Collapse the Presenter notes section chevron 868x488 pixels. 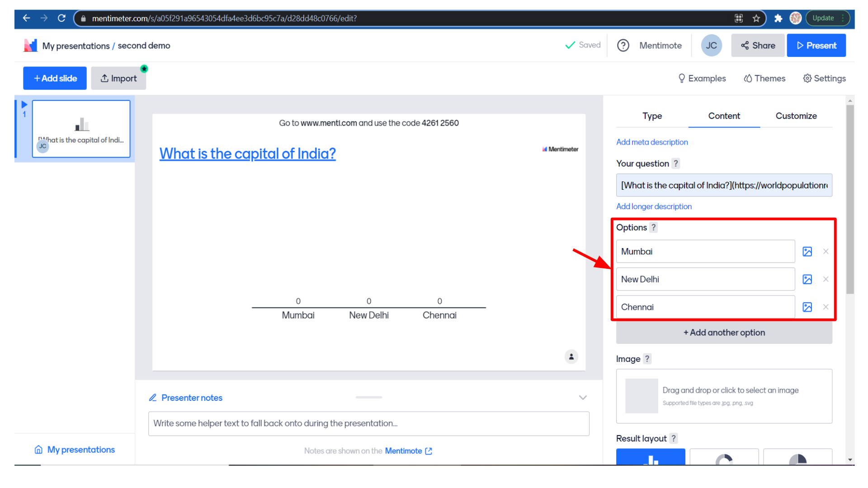[583, 398]
